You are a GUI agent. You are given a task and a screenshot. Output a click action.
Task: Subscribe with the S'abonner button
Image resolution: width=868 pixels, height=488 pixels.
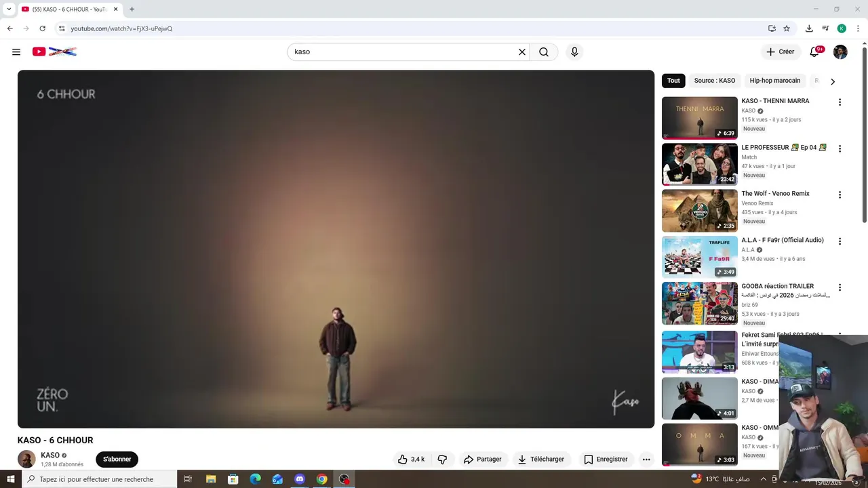[x=117, y=459]
